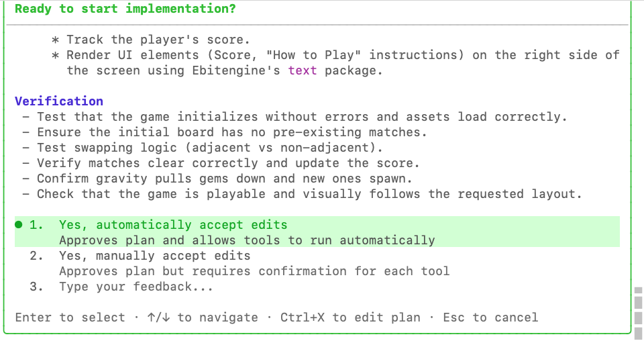Click the purple "text" package keyword

303,70
